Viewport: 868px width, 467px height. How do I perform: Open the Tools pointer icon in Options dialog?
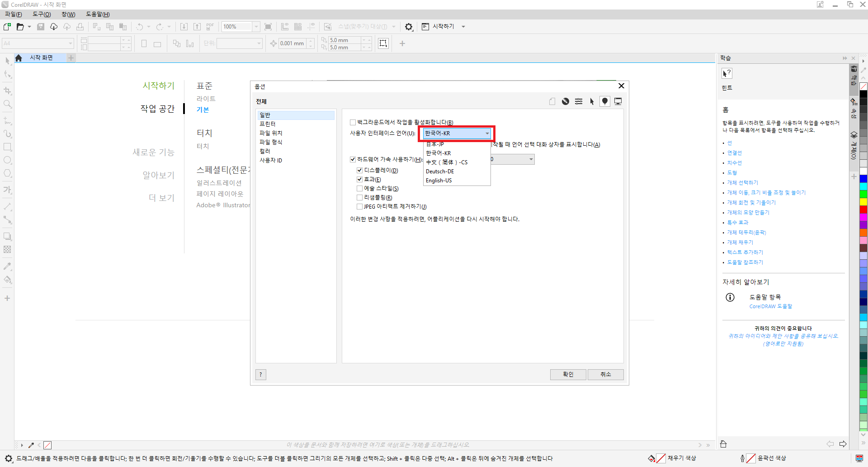point(592,101)
